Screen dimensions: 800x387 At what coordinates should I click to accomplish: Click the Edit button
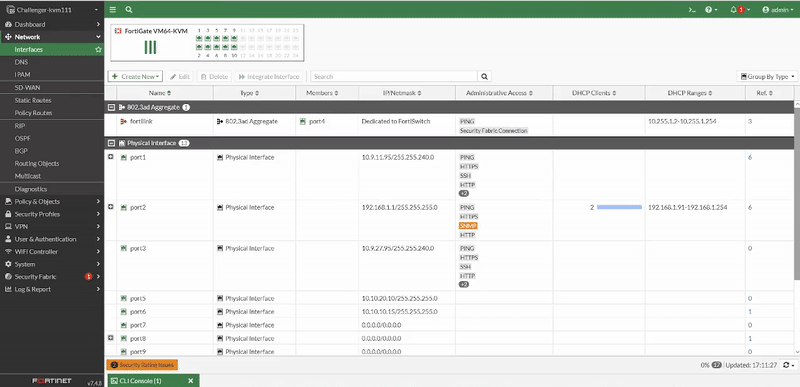(180, 76)
